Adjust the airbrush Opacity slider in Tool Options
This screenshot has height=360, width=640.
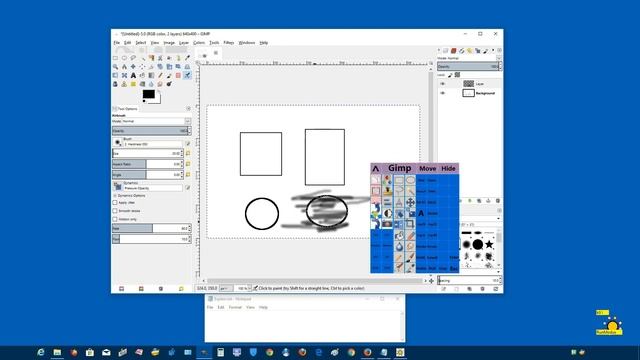pos(151,131)
